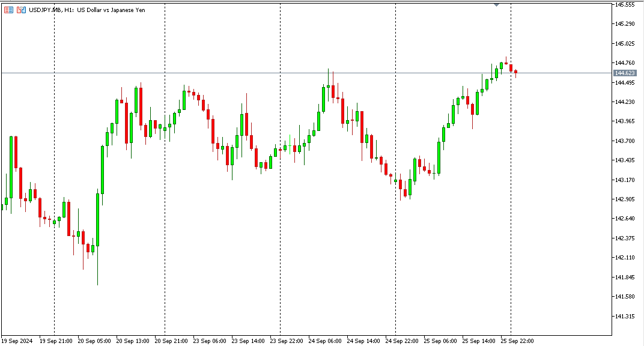Screen dimensions: 644x346
Task: Click the 142.110 price axis label
Action: pyautogui.click(x=625, y=257)
